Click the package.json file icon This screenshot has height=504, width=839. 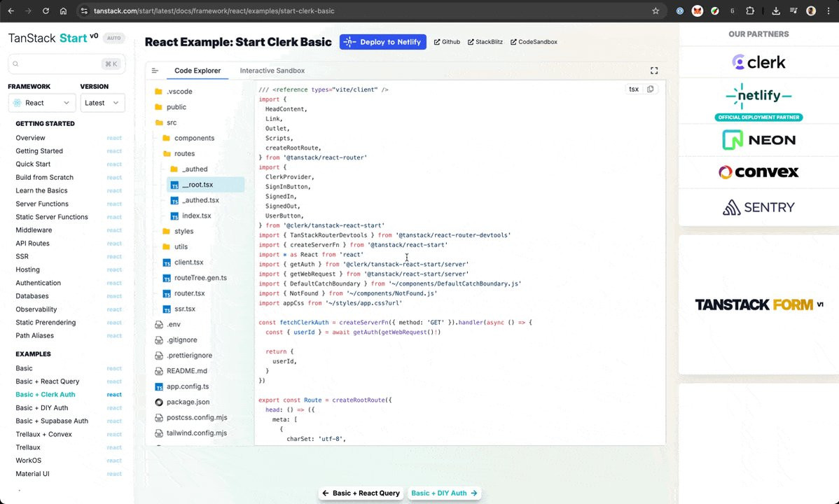(159, 402)
